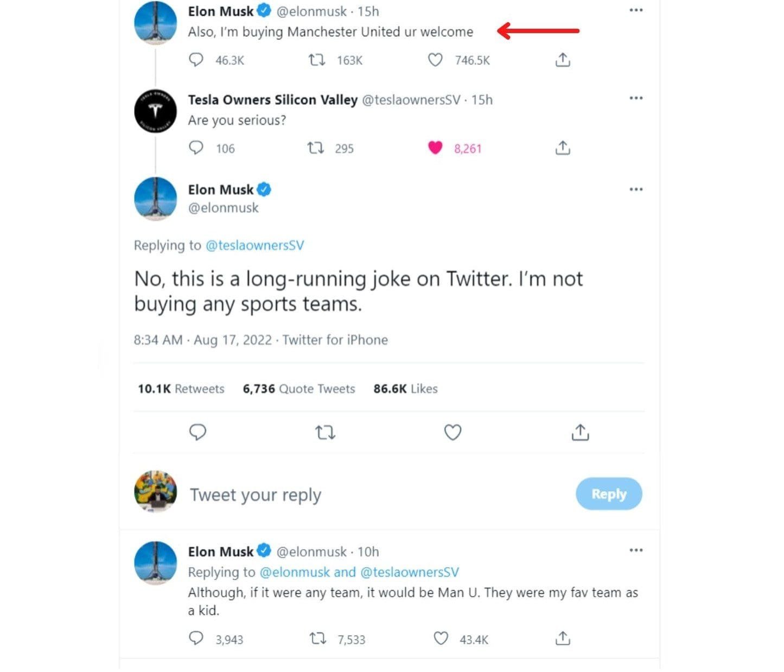The width and height of the screenshot is (784, 672).
Task: Select the share icon on the top tweet
Action: pos(563,60)
